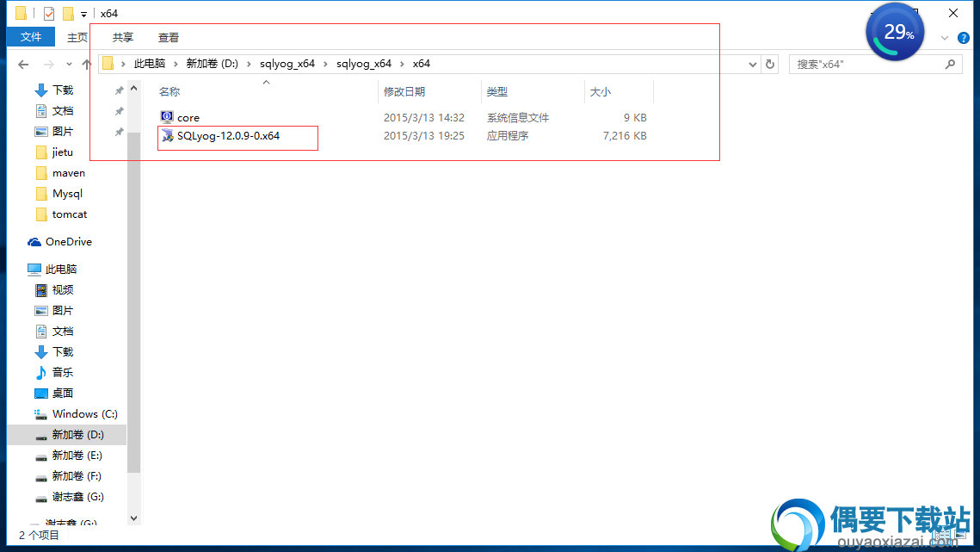Click the core file icon
The image size is (980, 552).
click(167, 117)
